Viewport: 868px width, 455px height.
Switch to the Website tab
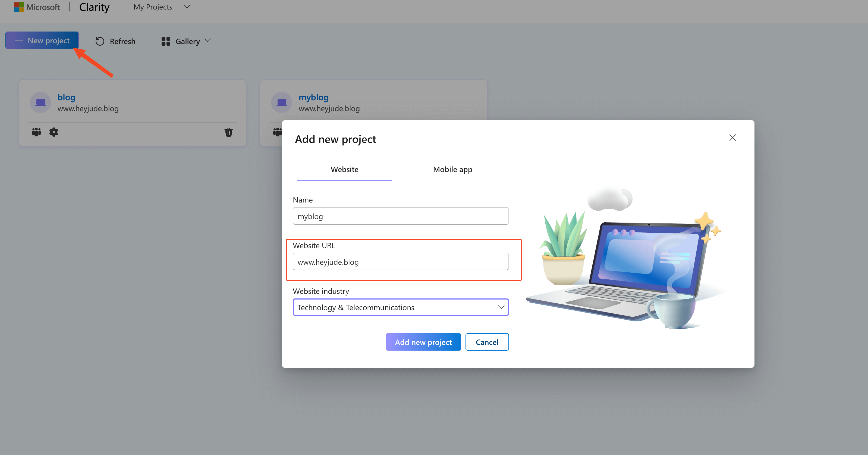[x=344, y=169]
